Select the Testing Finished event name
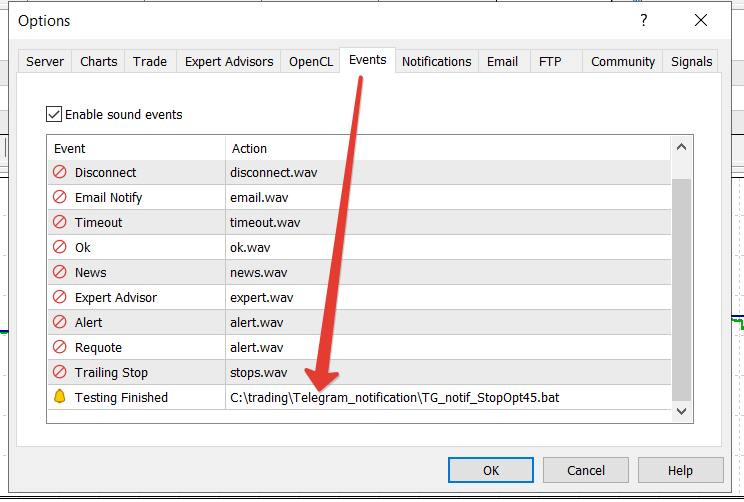Screen dimensions: 744x502 pyautogui.click(x=121, y=398)
